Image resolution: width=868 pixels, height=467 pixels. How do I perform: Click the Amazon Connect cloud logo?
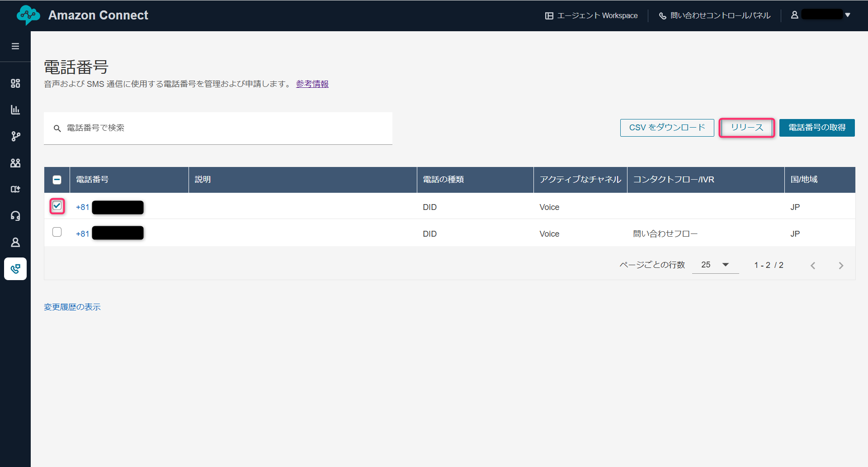tap(28, 15)
